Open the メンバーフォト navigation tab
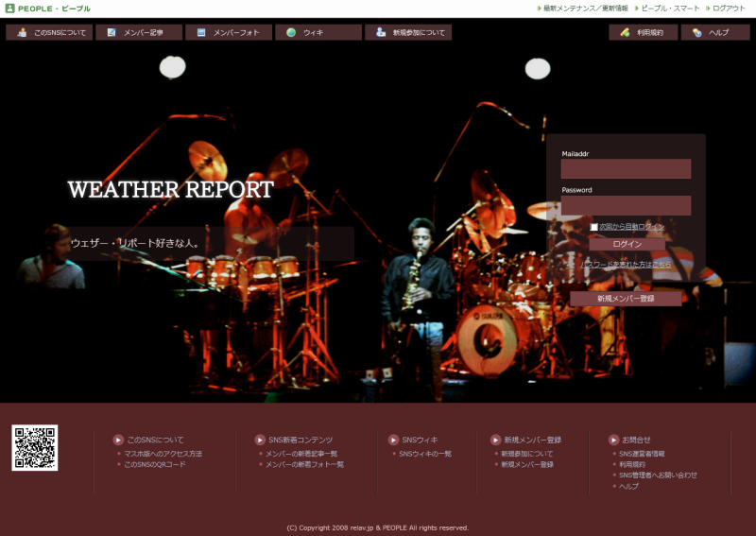 point(229,32)
